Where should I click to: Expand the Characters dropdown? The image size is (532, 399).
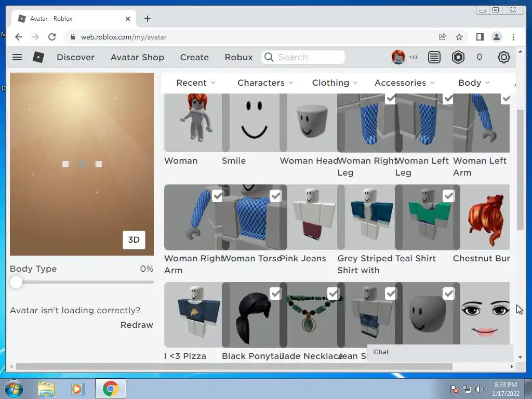pos(265,83)
